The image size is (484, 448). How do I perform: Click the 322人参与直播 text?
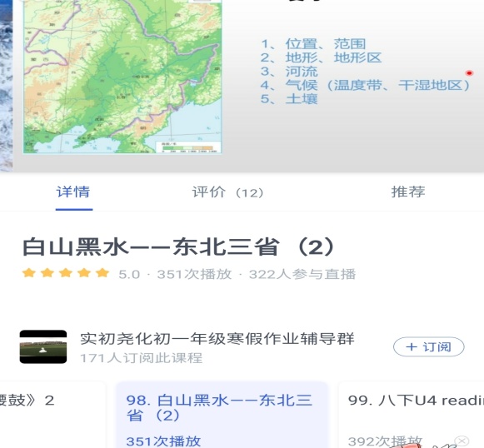[302, 274]
